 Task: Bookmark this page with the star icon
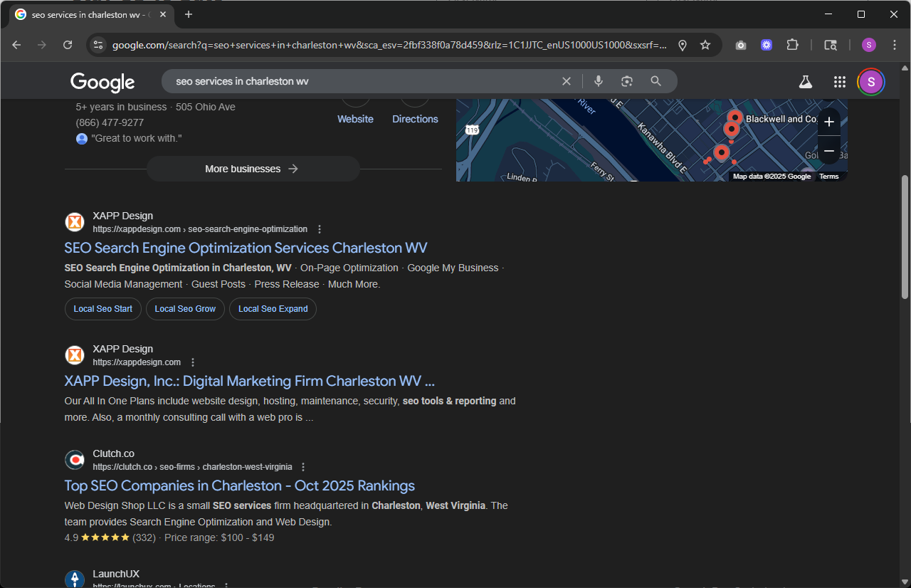point(705,45)
